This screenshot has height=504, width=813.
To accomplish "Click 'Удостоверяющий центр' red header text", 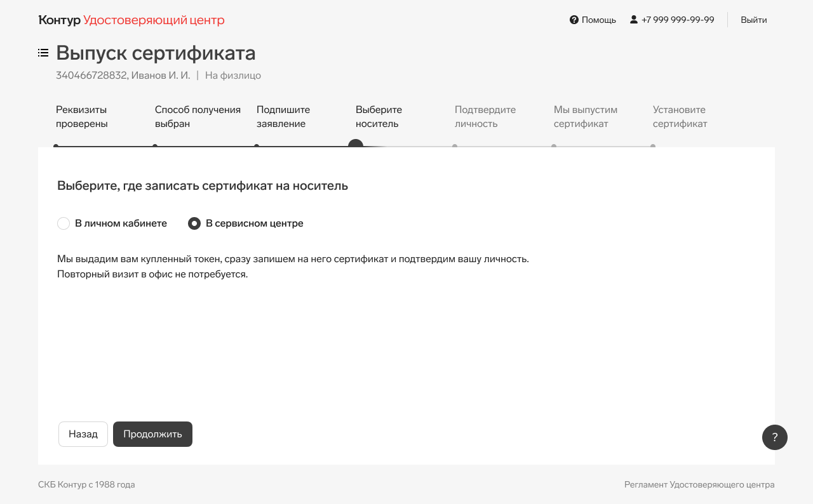I will (x=154, y=20).
